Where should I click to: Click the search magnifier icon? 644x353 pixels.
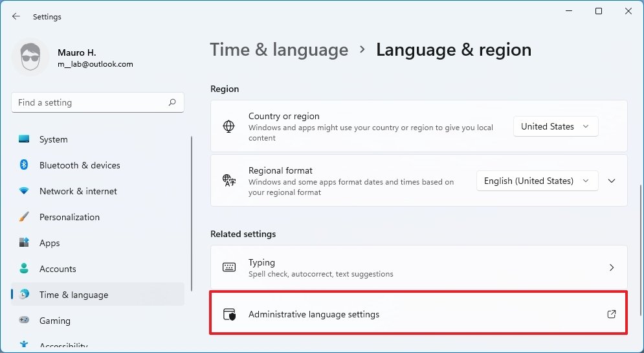coord(172,102)
